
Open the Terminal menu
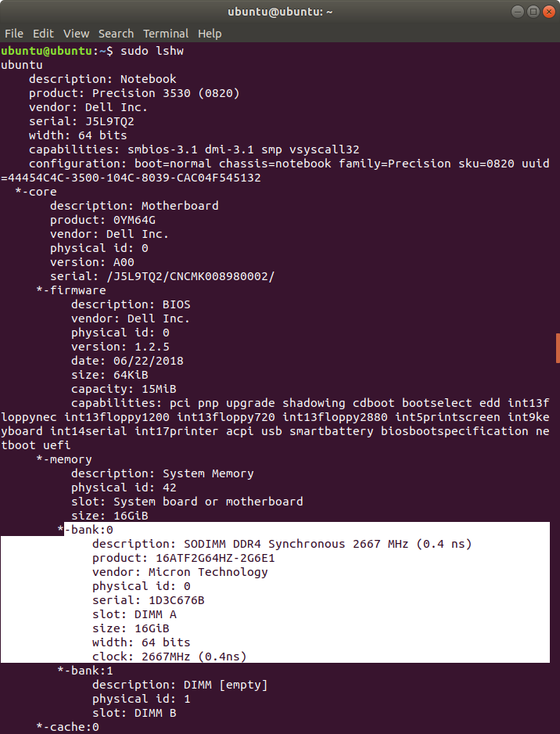166,34
